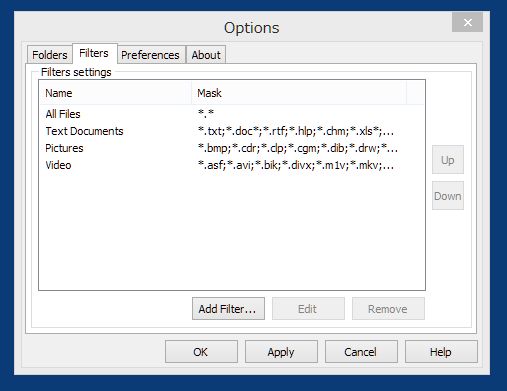Click the Mask column header
The height and width of the screenshot is (391, 507).
tap(299, 93)
